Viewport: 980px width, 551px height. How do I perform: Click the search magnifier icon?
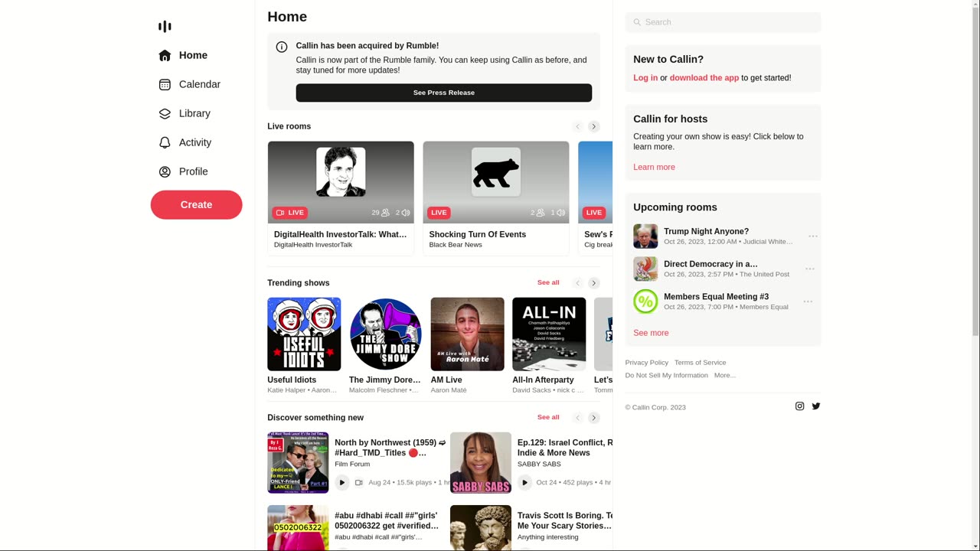click(x=637, y=22)
